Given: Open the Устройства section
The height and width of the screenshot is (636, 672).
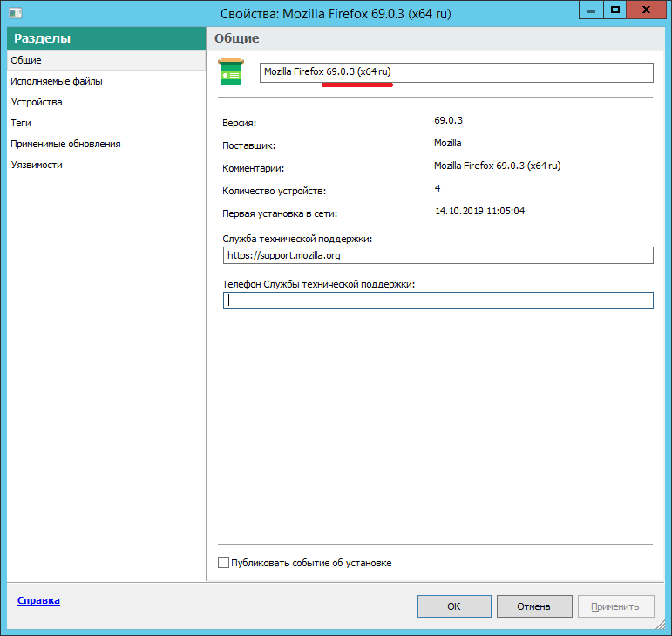Looking at the screenshot, I should click(x=37, y=102).
